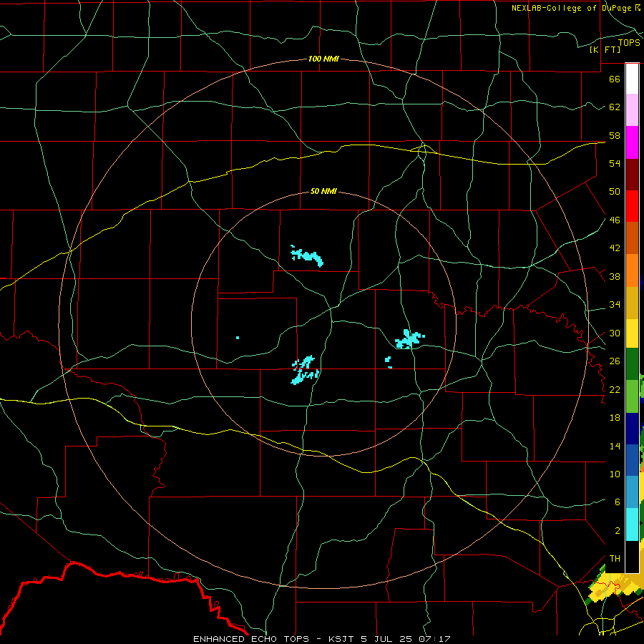Select the 54 value on the legend
This screenshot has width=644, height=644.
click(x=615, y=163)
